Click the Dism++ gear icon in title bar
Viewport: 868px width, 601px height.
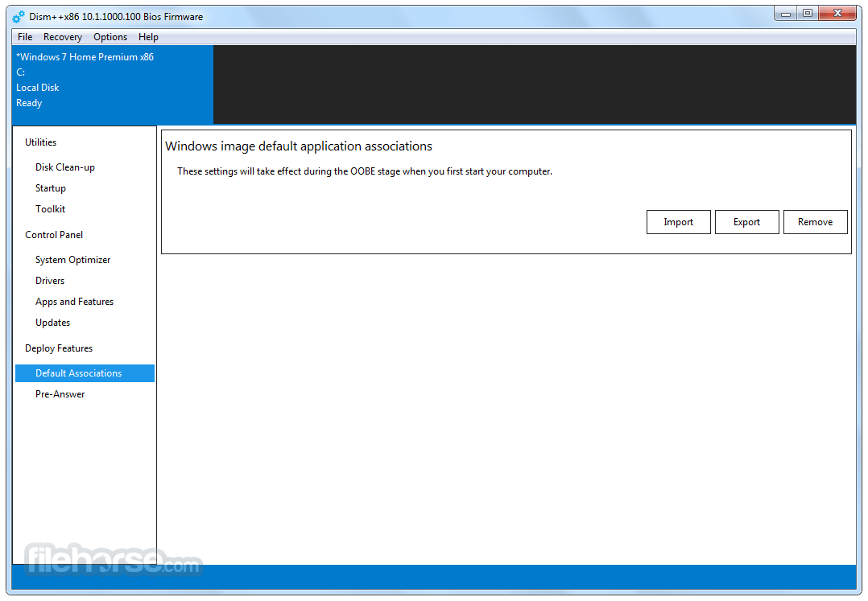point(19,17)
